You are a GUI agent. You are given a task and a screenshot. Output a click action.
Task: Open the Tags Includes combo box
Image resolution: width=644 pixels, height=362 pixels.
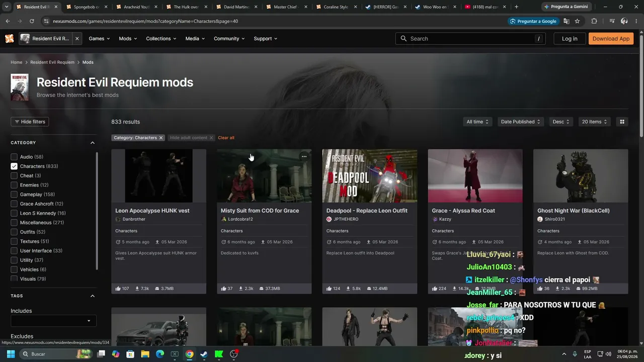pos(53,321)
